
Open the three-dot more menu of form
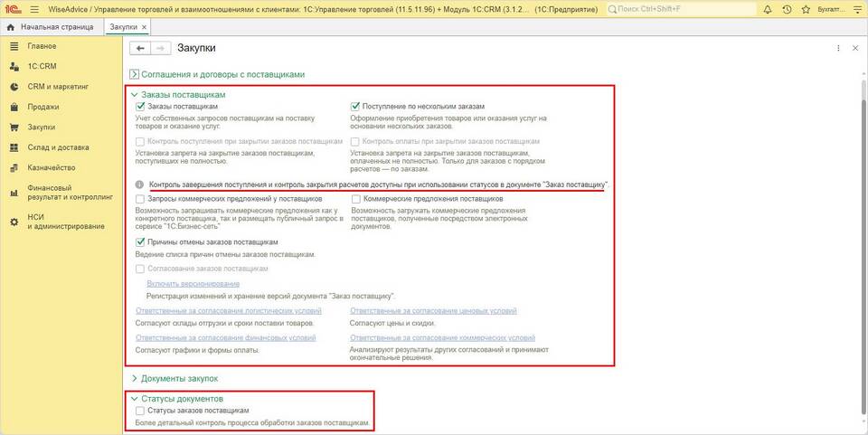point(839,49)
